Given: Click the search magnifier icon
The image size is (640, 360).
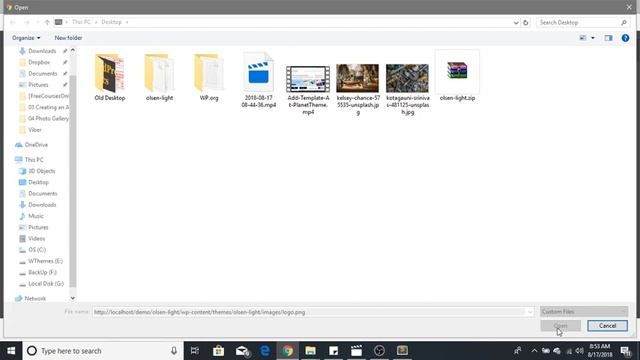Looking at the screenshot, I should click(x=624, y=22).
